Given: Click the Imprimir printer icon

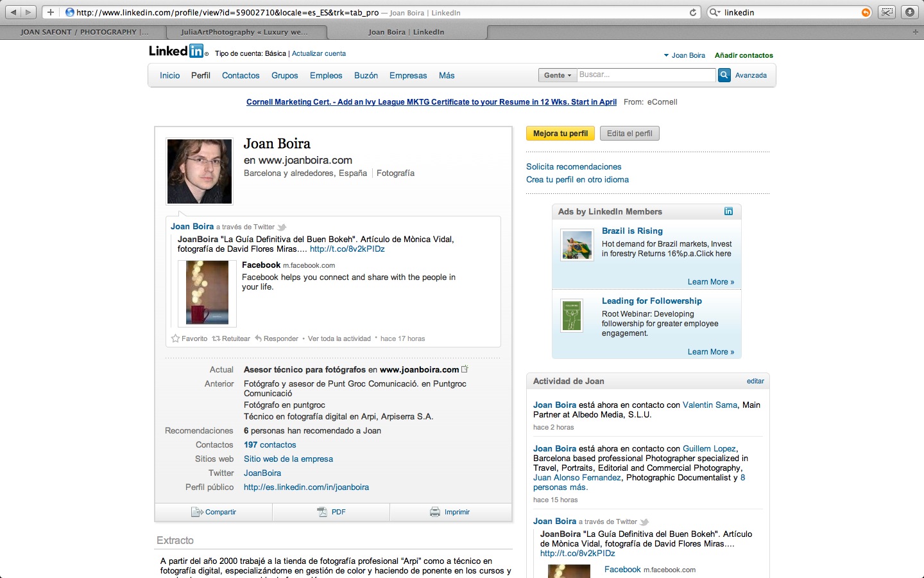Looking at the screenshot, I should 435,512.
